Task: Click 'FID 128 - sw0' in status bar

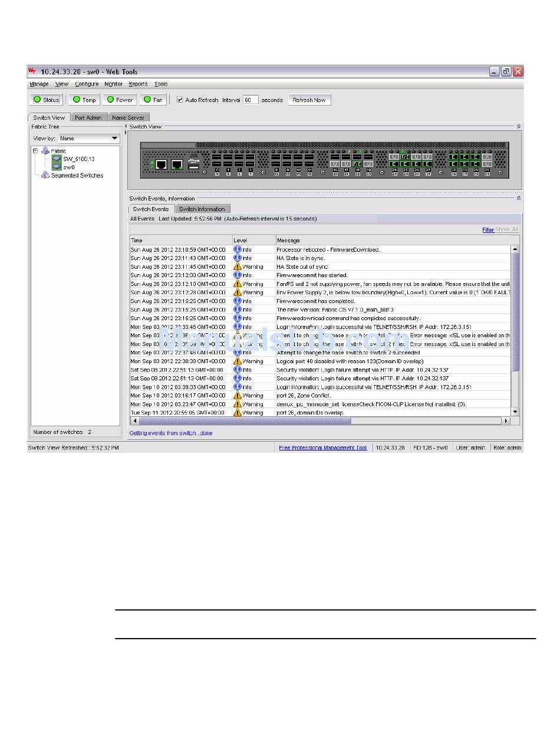Action: tap(430, 448)
